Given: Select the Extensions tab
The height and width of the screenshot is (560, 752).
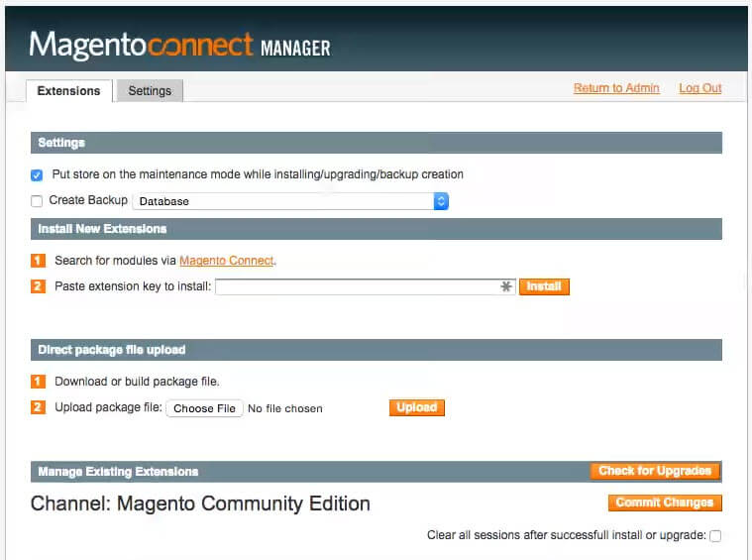Looking at the screenshot, I should coord(68,91).
